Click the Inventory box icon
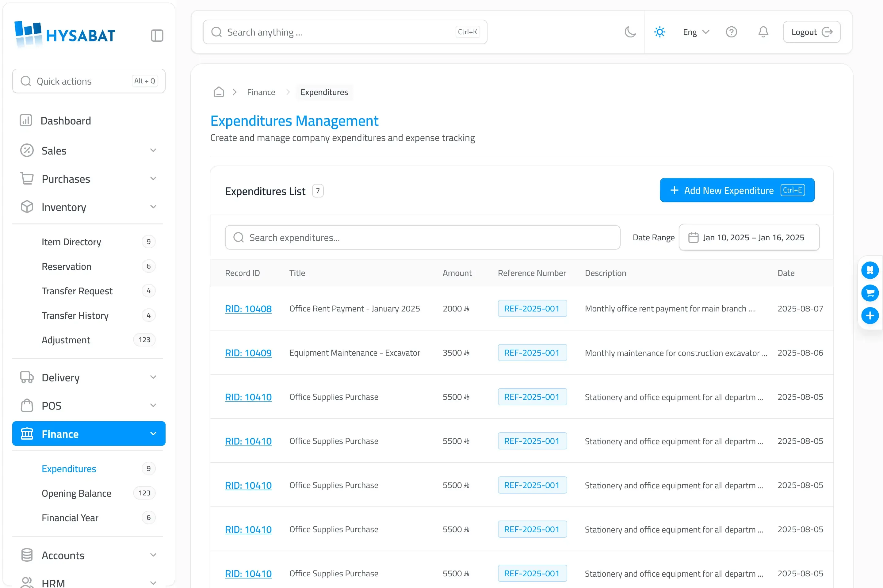Viewport: 883px width, 588px height. 27,207
